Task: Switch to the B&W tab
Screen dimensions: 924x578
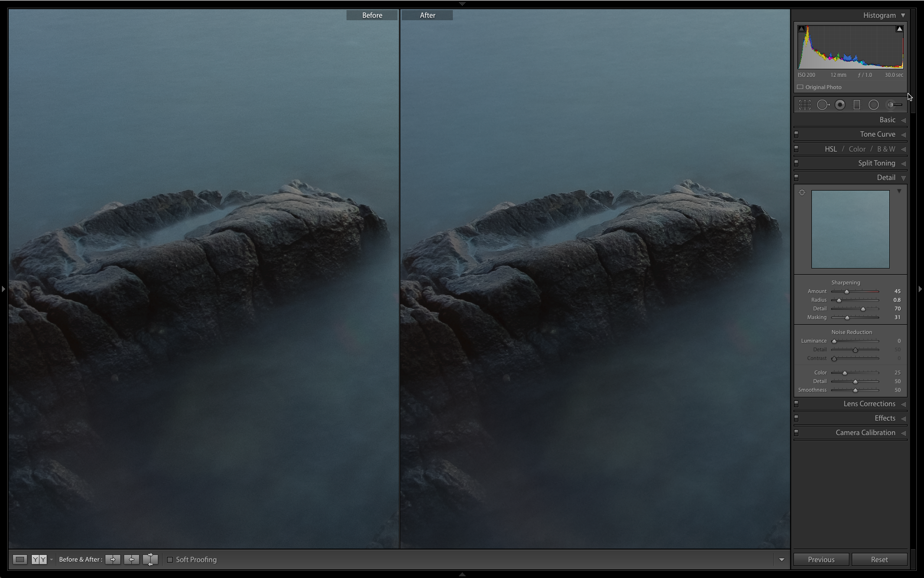Action: click(x=885, y=149)
